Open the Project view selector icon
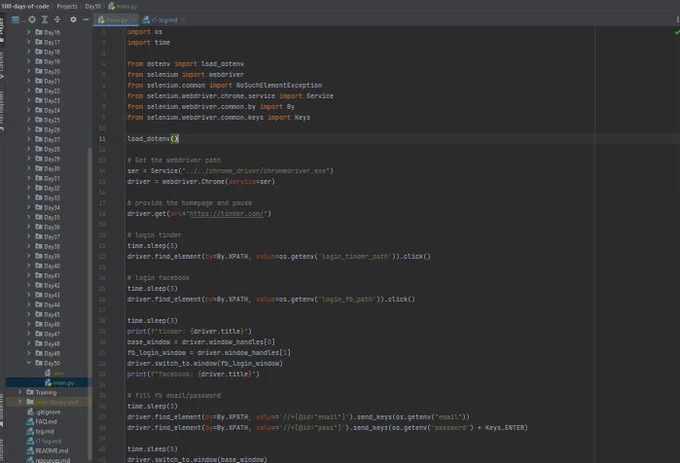The height and width of the screenshot is (463, 680). pos(16,20)
